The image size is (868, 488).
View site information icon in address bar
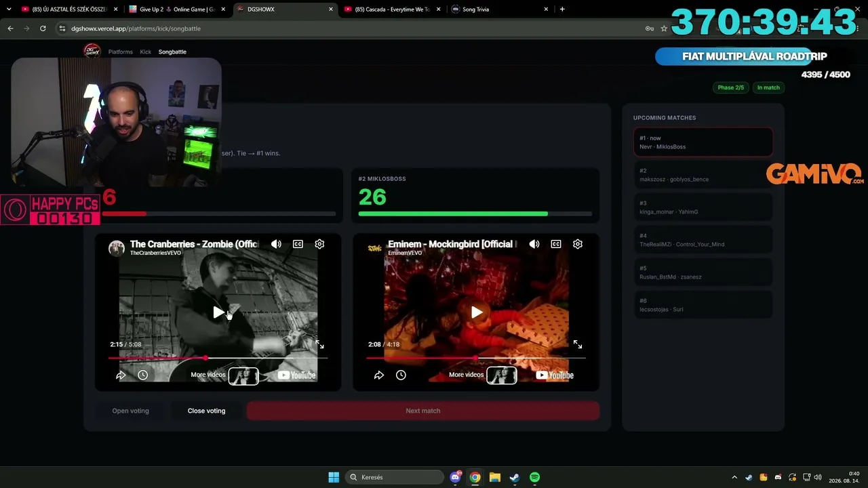click(62, 28)
